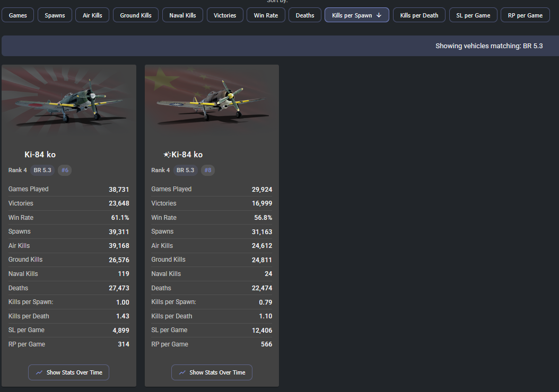Sort vehicles by Games
Screen dimensions: 559x392
18,15
